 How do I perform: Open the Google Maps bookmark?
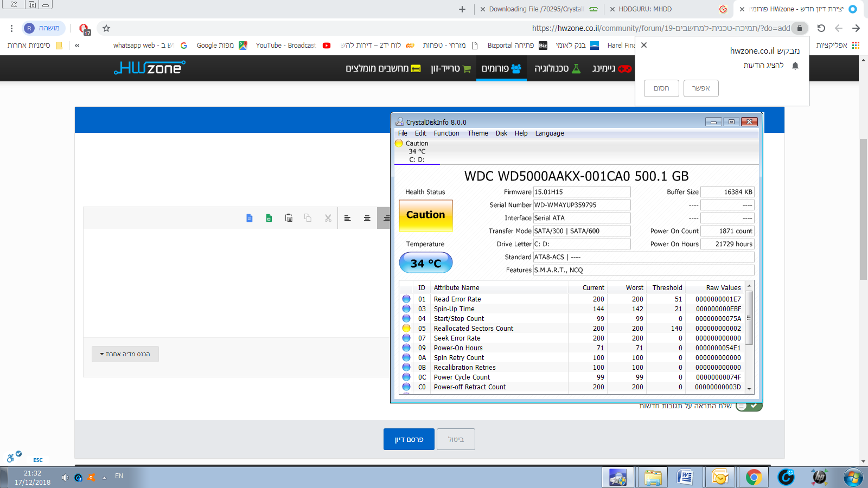pos(221,46)
